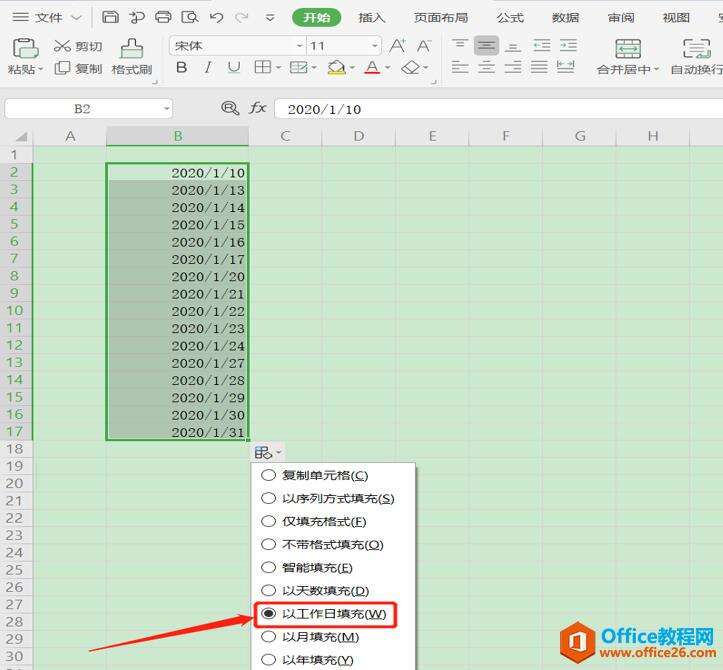Click the Format Painter (格式刷) icon
This screenshot has width=723, height=670.
tap(131, 48)
